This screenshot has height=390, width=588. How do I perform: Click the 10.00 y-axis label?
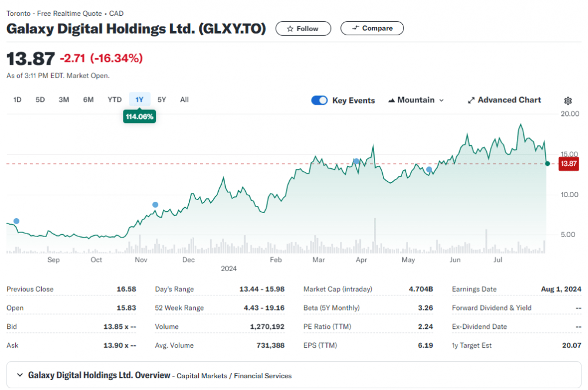click(569, 195)
